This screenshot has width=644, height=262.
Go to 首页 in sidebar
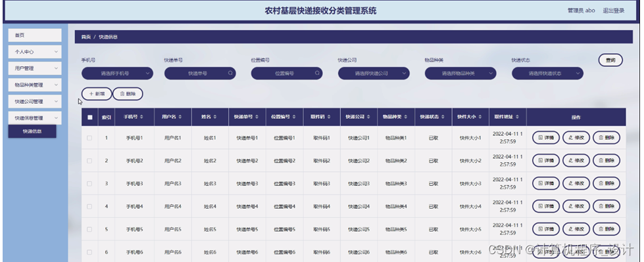point(35,35)
